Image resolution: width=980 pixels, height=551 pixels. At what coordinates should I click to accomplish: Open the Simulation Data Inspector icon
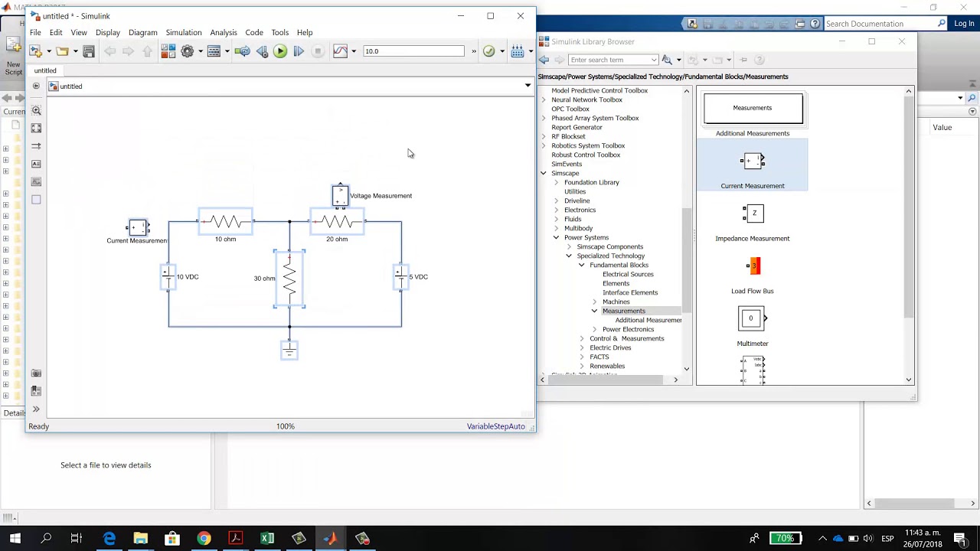341,51
